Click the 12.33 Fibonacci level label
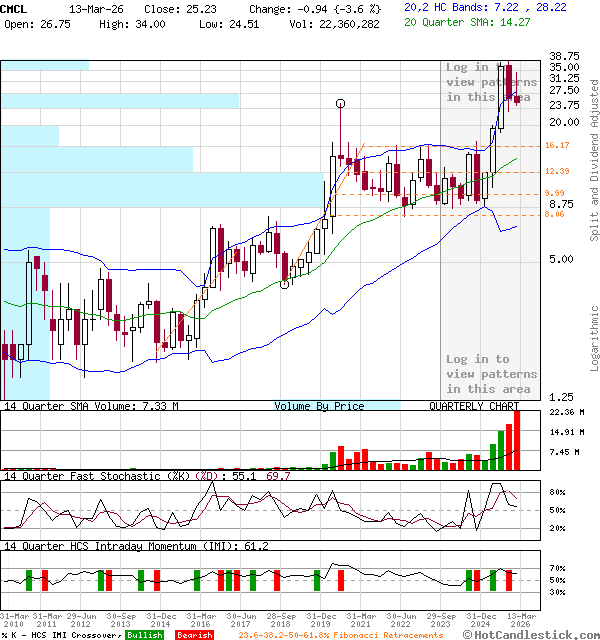600x640 pixels. [x=557, y=172]
